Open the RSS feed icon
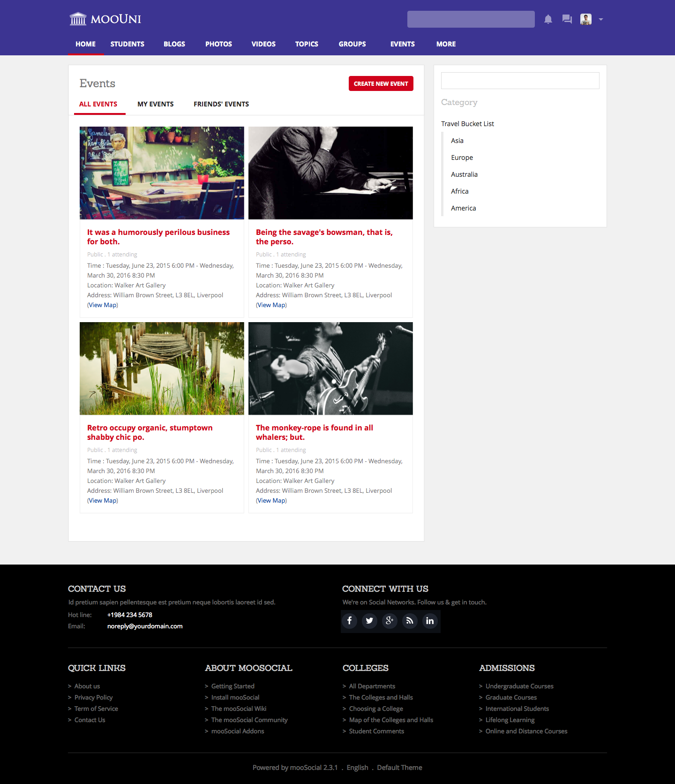The image size is (675, 784). point(410,621)
